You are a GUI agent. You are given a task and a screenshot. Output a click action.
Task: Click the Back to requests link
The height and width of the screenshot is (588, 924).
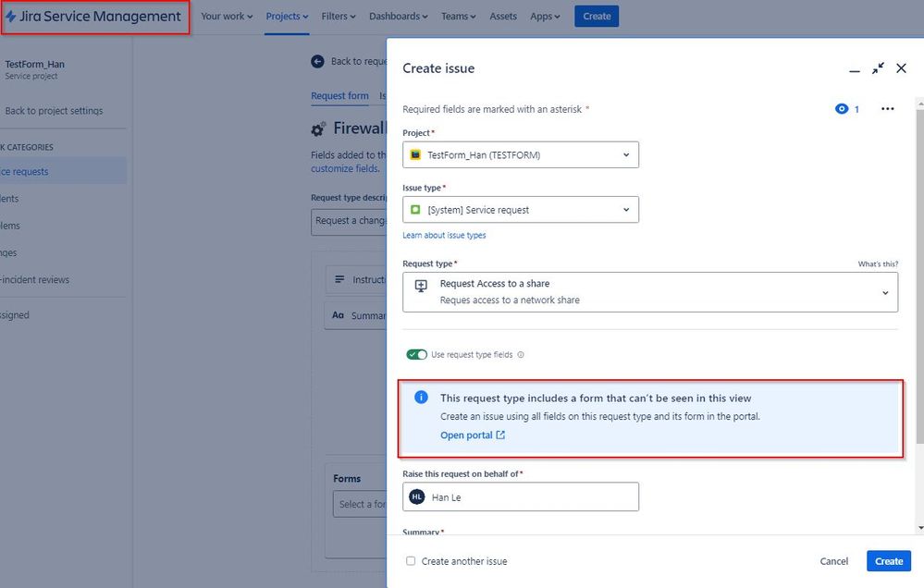point(358,61)
